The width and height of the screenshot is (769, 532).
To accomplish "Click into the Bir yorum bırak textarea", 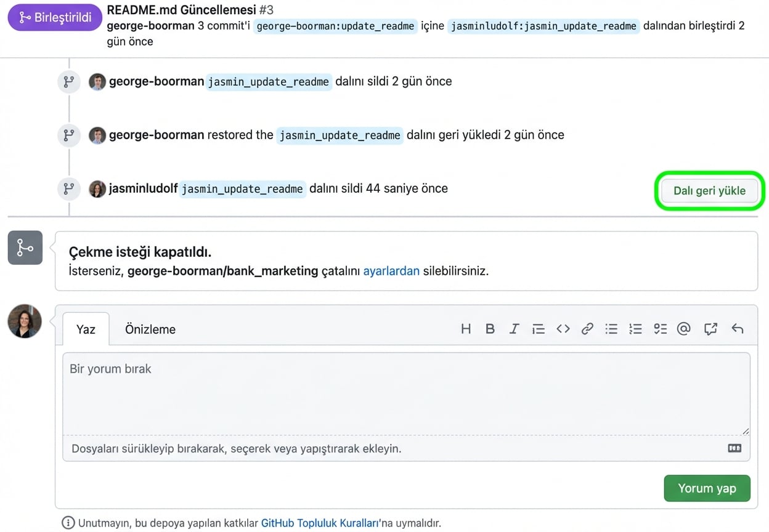I will tap(406, 394).
